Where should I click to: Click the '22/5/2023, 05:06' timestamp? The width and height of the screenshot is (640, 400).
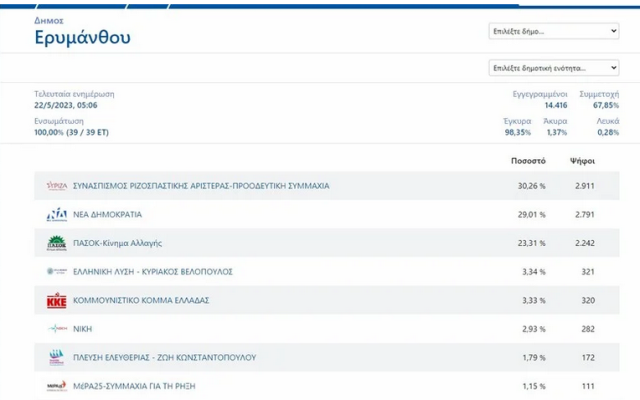click(x=66, y=105)
